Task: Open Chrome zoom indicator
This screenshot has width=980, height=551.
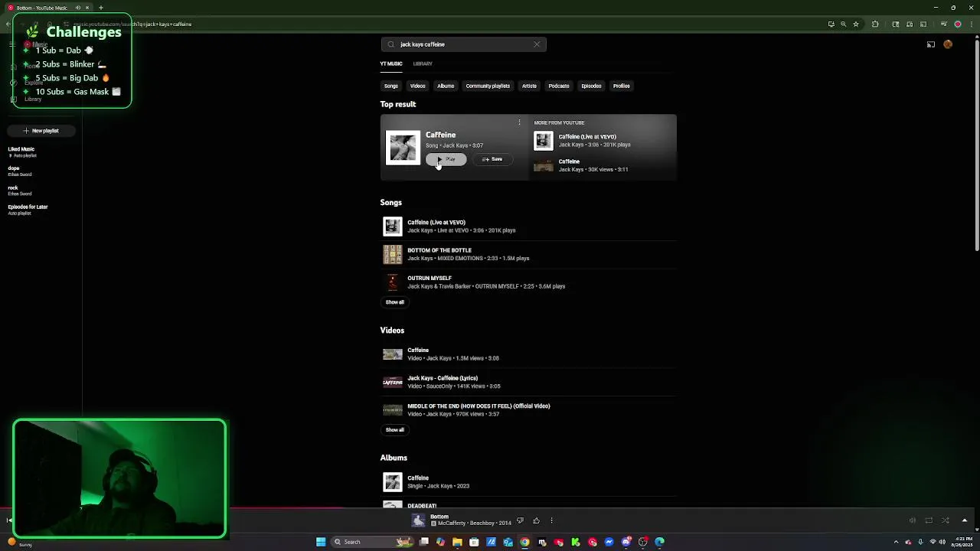Action: point(844,24)
